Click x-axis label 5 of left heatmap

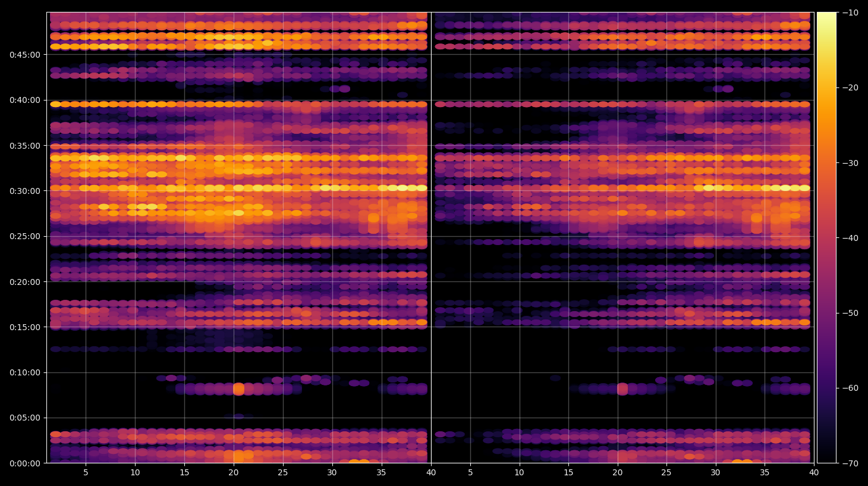(x=86, y=473)
